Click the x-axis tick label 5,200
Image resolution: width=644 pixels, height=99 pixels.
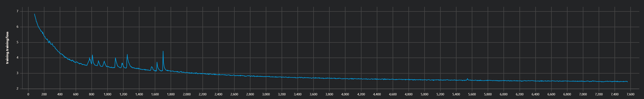[440, 94]
